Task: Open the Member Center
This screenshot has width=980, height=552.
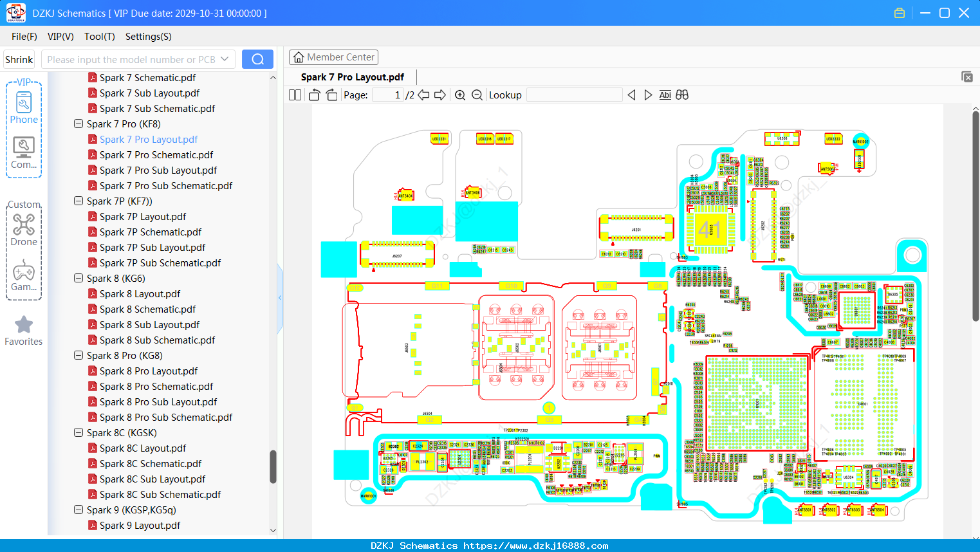Action: click(x=333, y=57)
